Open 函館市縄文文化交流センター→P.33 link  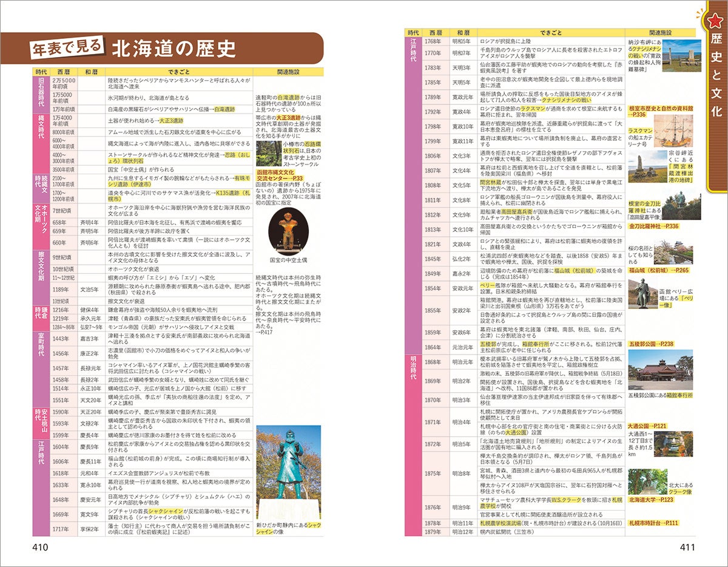(280, 176)
